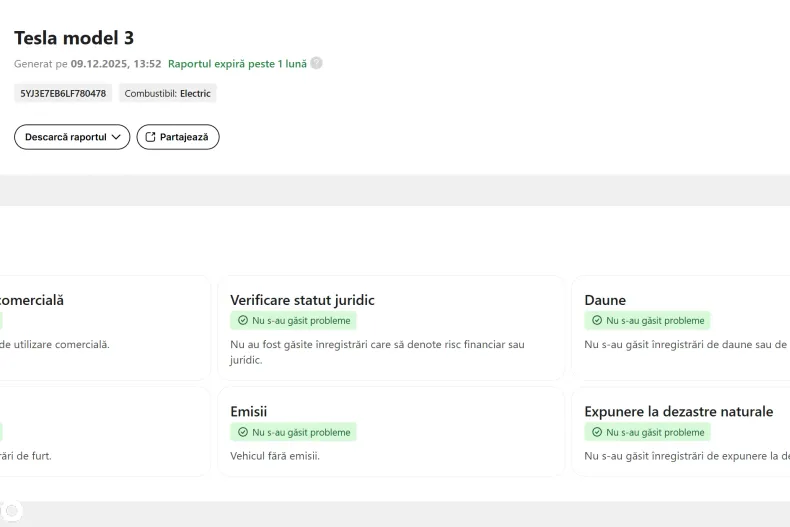Click the Tesla model 3 report title
This screenshot has width=790, height=527.
[x=74, y=38]
